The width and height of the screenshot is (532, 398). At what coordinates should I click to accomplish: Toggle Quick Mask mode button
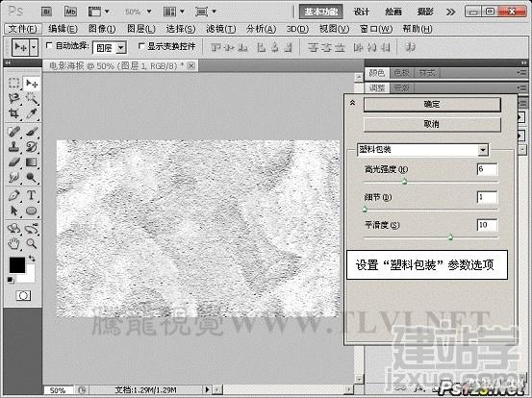[23, 296]
